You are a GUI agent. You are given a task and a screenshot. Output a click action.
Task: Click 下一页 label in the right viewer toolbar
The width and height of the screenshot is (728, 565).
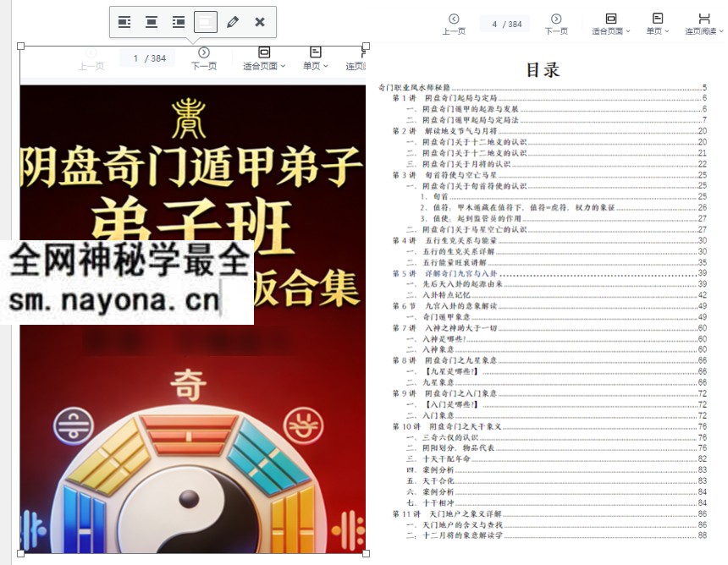pyautogui.click(x=556, y=31)
